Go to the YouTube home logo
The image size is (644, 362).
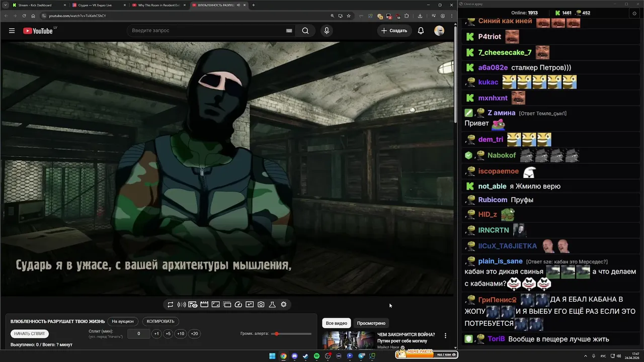click(x=38, y=31)
